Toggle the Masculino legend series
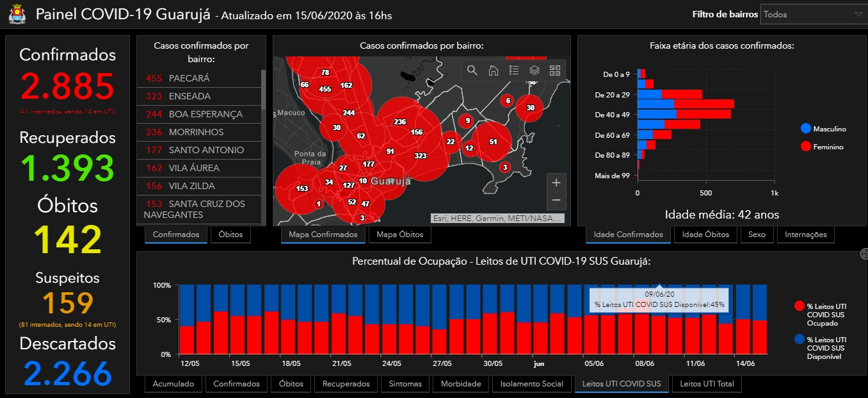Viewport: 868px width, 398px height. click(824, 129)
